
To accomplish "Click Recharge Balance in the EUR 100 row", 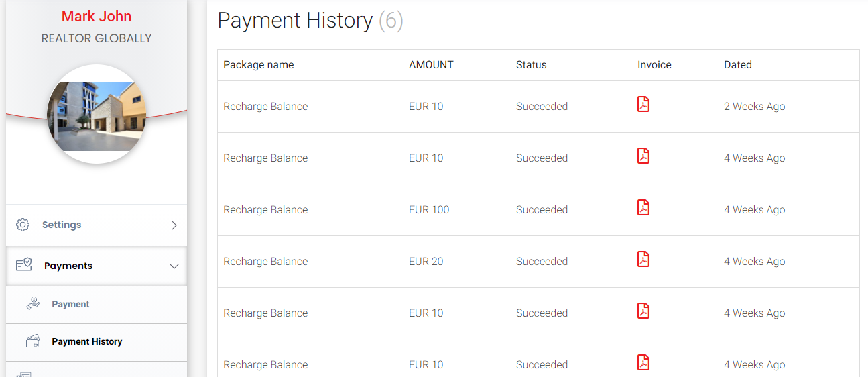I will [265, 210].
